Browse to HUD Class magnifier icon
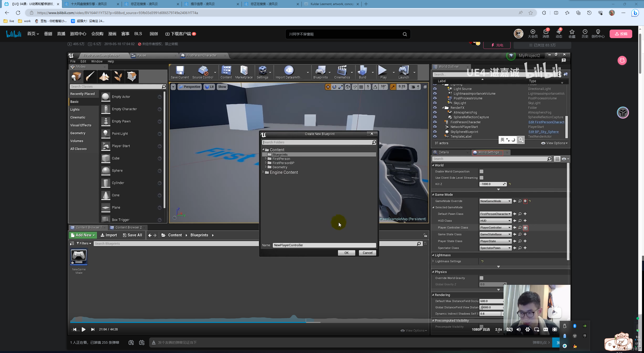644x353 pixels. pyautogui.click(x=520, y=221)
